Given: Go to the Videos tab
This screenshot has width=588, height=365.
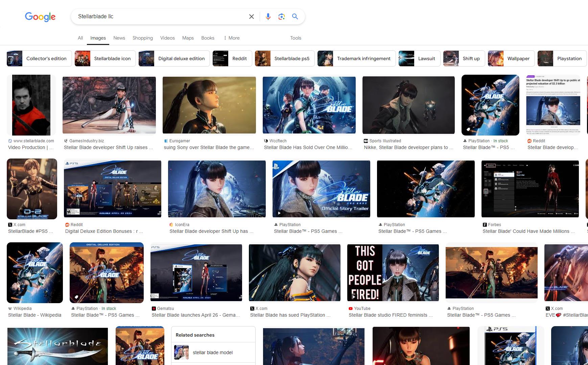Looking at the screenshot, I should [167, 38].
